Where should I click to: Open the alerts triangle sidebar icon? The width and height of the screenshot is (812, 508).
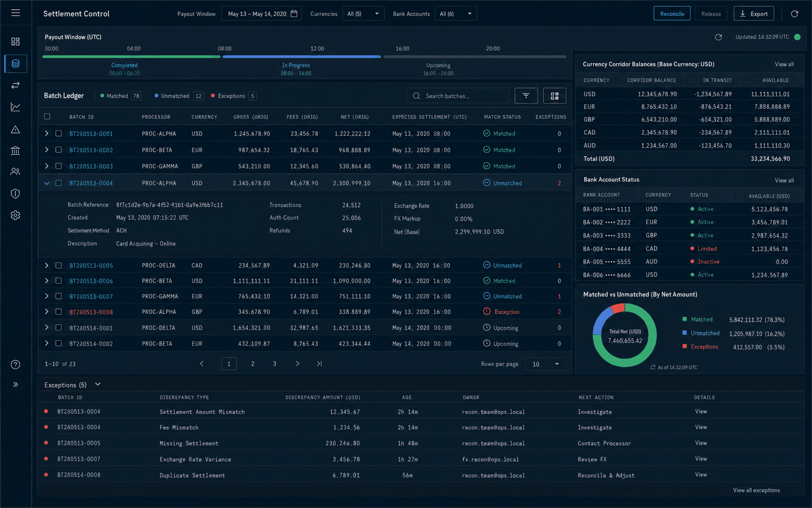15,129
